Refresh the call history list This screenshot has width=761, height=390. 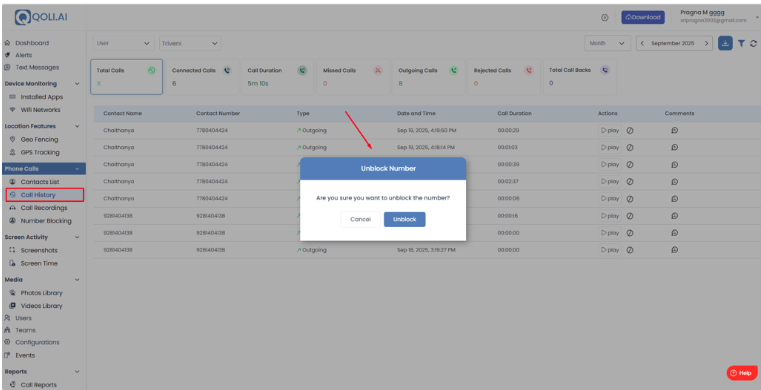[x=753, y=43]
